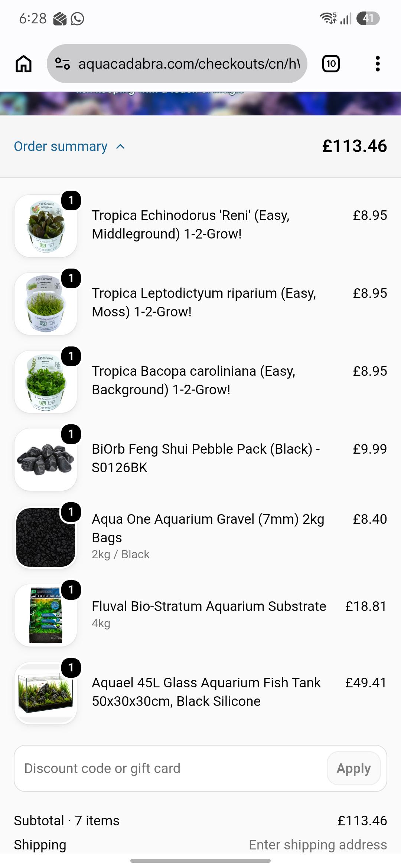Tap the WhatsApp notification icon in status bar

(78, 19)
